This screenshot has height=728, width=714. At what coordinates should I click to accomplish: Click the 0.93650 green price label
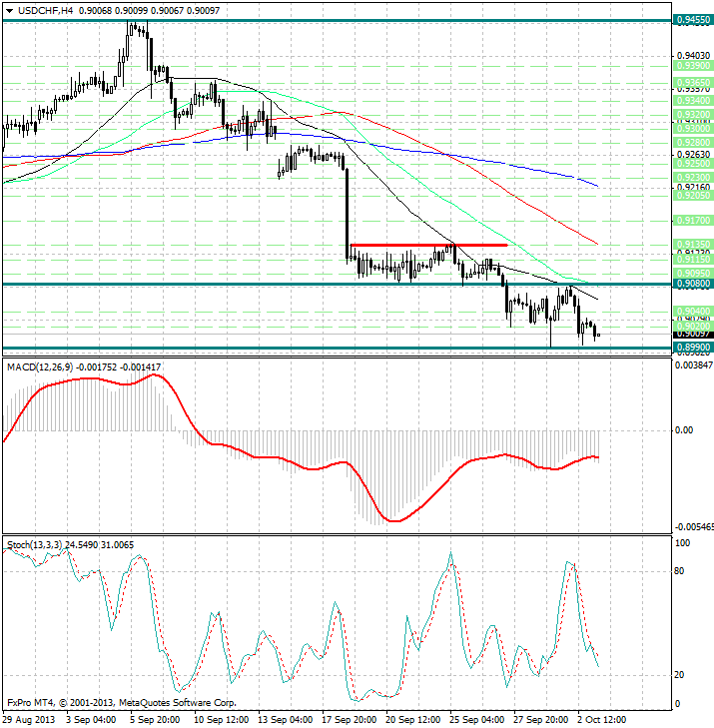point(693,83)
